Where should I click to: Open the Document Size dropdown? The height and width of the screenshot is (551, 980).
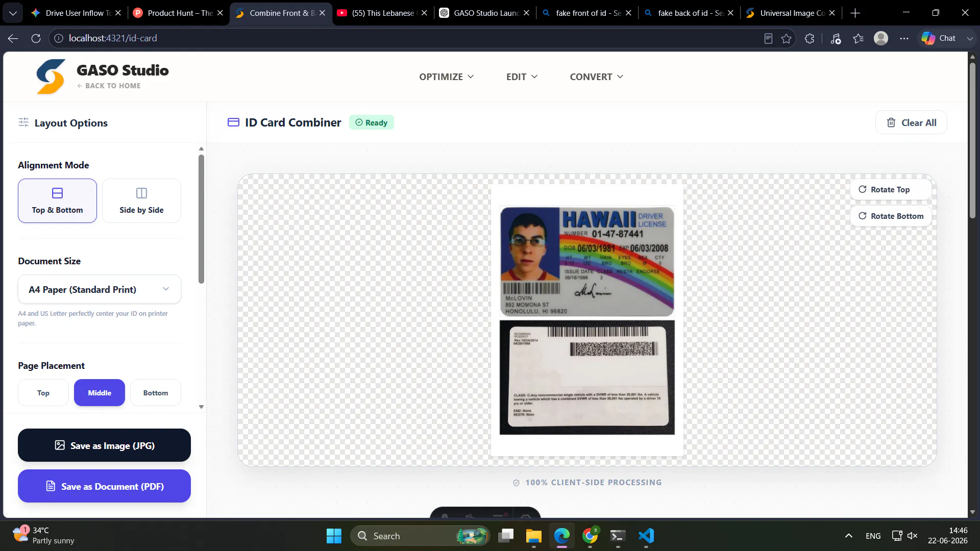pyautogui.click(x=100, y=289)
